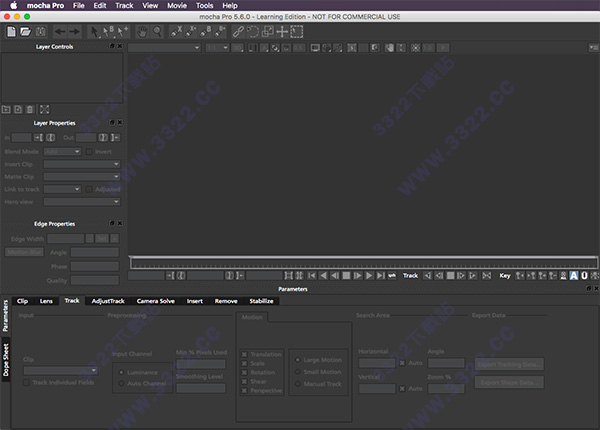Toggle the Invert checkbox

89,152
